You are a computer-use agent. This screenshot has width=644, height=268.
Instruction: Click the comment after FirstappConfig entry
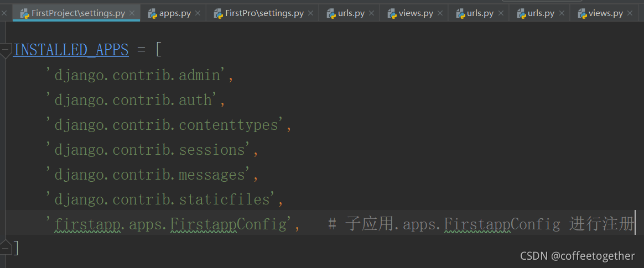point(481,224)
